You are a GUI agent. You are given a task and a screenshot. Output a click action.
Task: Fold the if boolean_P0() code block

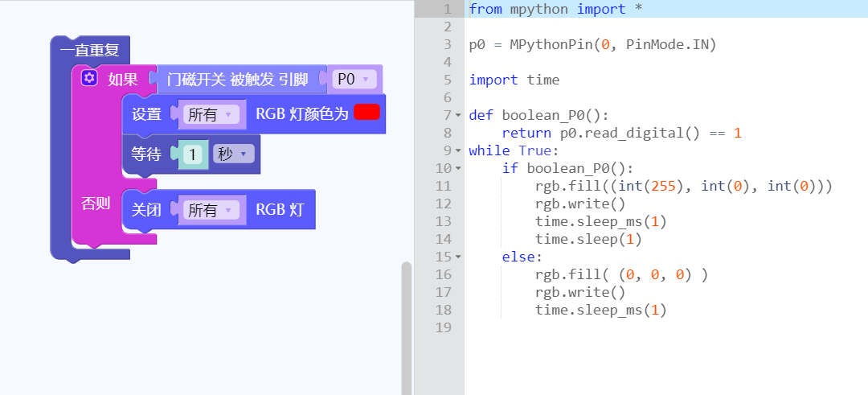pos(458,168)
